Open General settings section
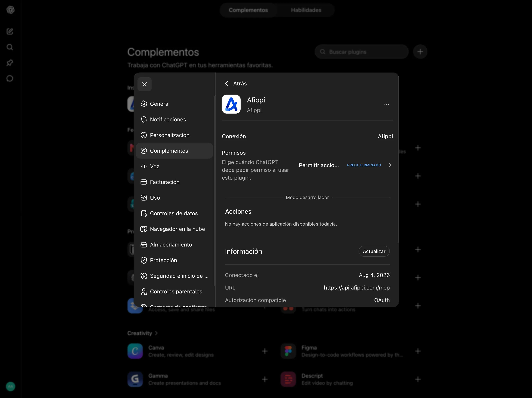Image resolution: width=532 pixels, height=398 pixels. [174, 104]
